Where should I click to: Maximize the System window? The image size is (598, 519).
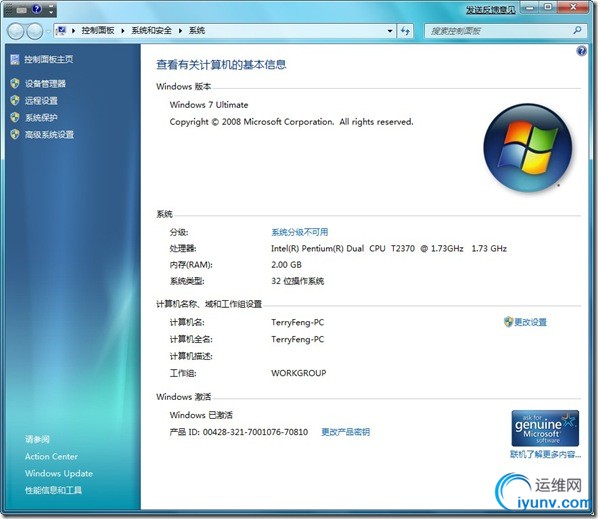tap(548, 7)
